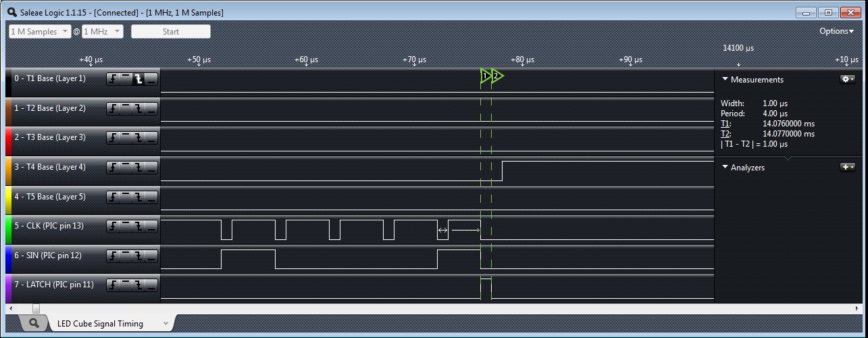Set rising edge trigger on T1 Base channel
Screen dimensions: 868x338
coord(113,79)
